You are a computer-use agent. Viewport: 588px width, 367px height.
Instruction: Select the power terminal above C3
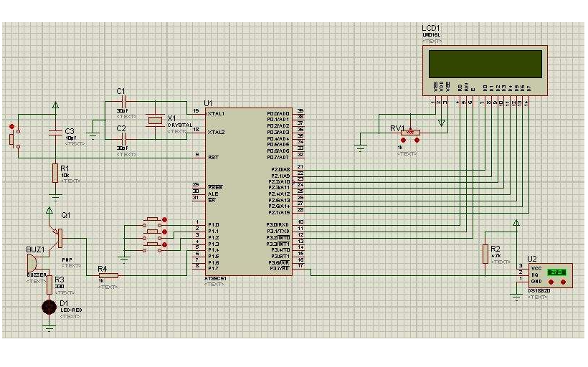tap(55, 105)
